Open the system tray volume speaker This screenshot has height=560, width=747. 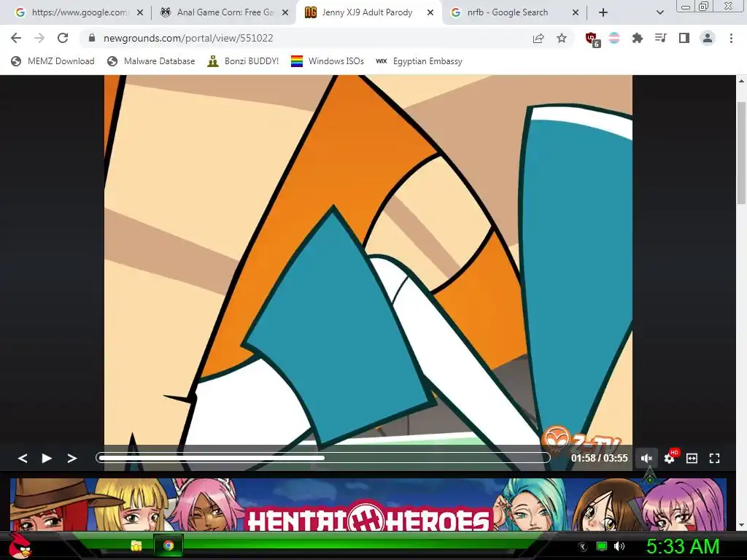(x=619, y=546)
